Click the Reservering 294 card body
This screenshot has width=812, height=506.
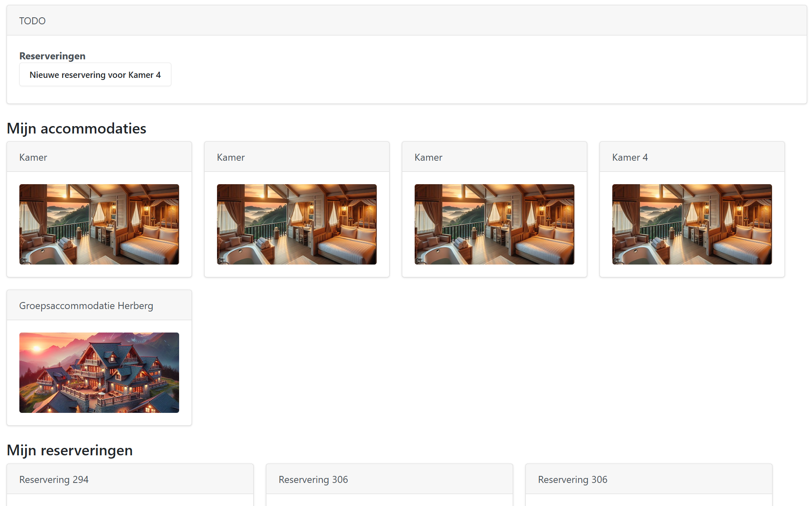coord(130,500)
